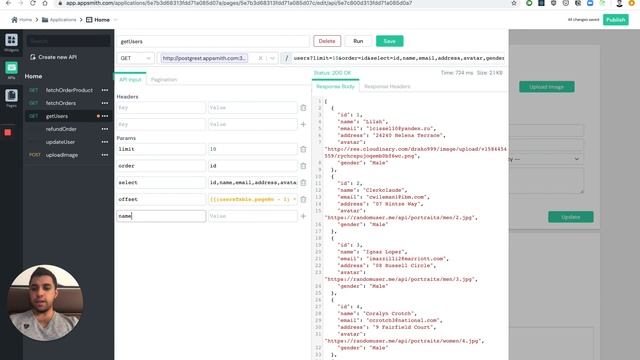Expand the Home page breadcrumb dropdown

tap(116, 20)
